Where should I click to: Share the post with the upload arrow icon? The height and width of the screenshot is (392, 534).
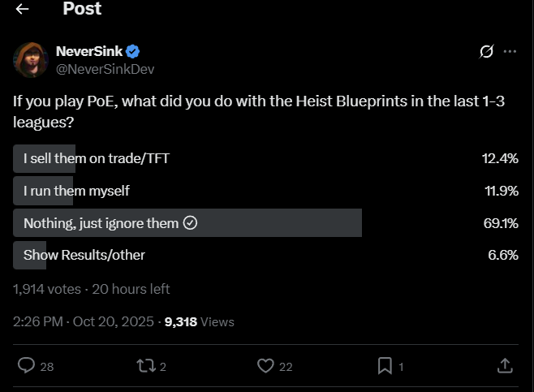pos(504,366)
